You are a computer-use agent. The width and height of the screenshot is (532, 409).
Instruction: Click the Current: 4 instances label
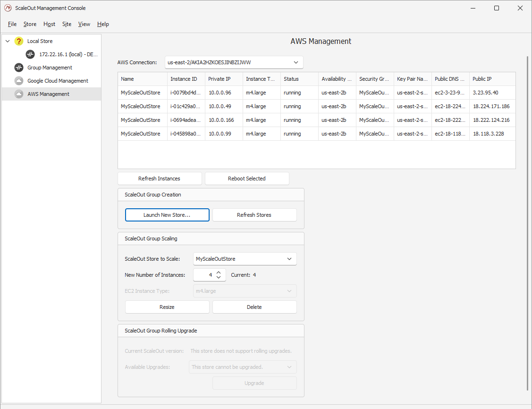[244, 275]
